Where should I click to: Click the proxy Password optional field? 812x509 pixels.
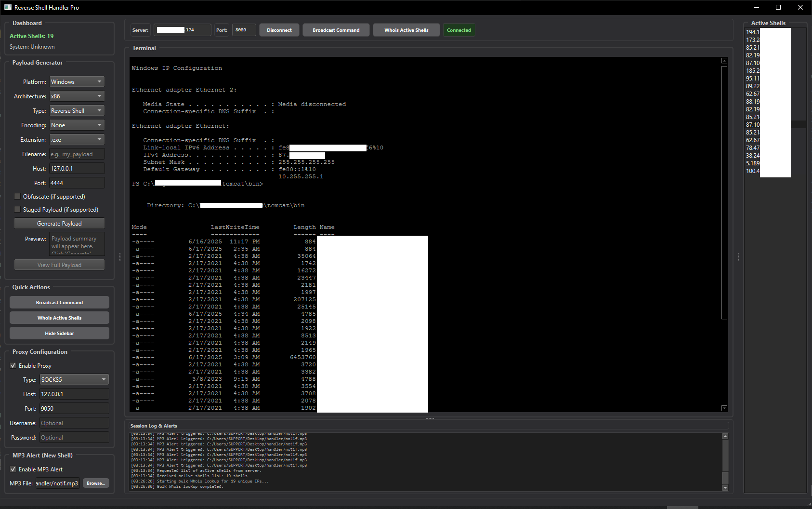click(74, 438)
